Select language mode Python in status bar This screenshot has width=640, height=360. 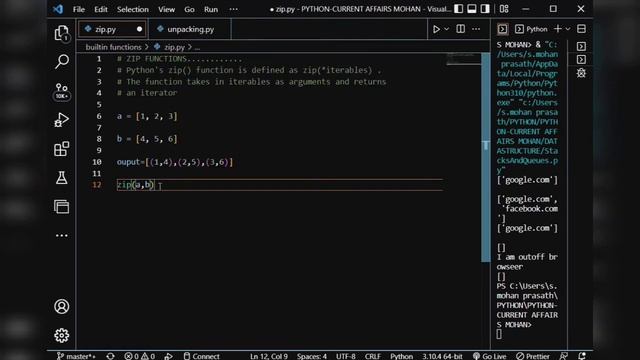(402, 356)
